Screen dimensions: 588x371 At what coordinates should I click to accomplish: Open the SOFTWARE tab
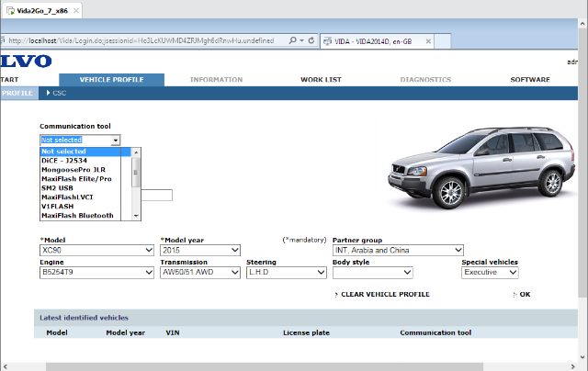coord(530,80)
